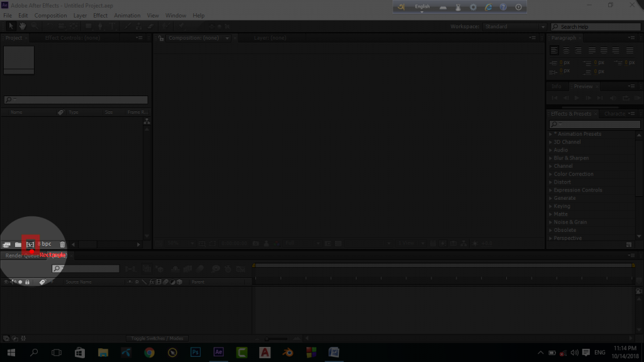Open the Animation menu
Viewport: 644px width, 362px height.
(x=127, y=16)
